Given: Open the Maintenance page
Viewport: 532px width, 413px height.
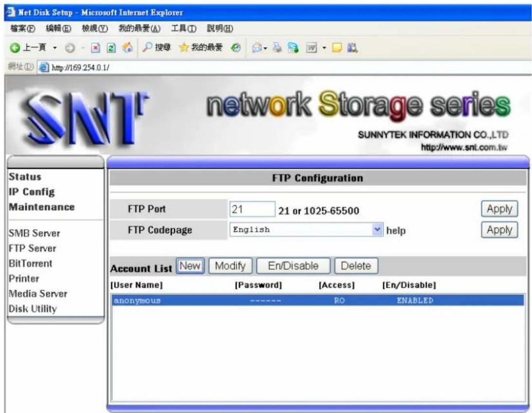Looking at the screenshot, I should coord(42,207).
